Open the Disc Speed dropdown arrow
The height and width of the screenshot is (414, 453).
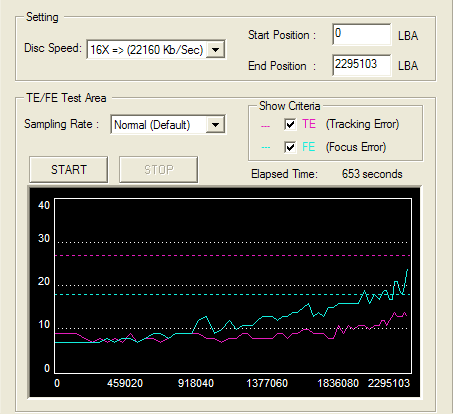(x=216, y=50)
